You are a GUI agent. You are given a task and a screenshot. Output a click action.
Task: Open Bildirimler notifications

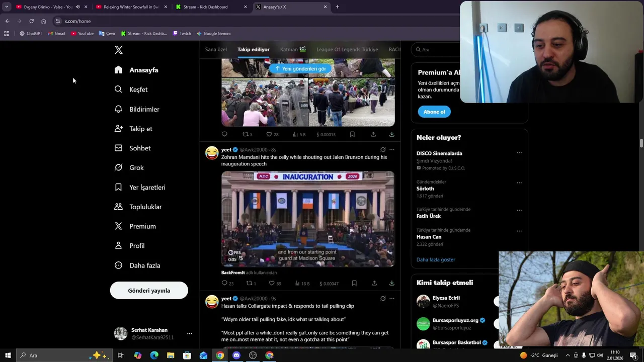[x=137, y=109]
